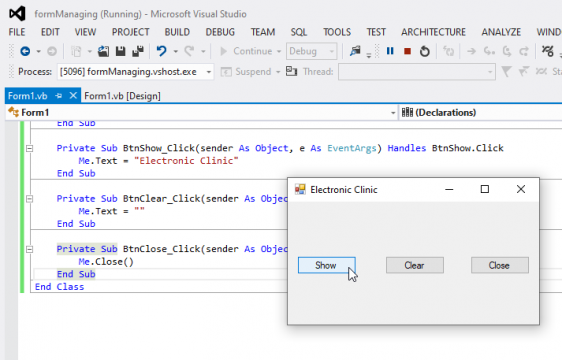Toggle pin on the Form1.vb tab
This screenshot has width=562, height=360.
coord(59,96)
